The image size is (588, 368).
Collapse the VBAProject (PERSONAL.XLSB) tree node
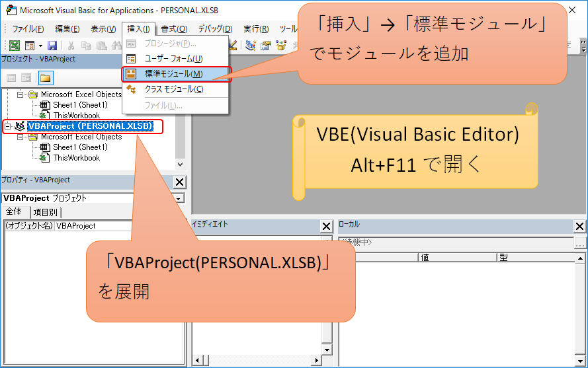click(x=7, y=126)
